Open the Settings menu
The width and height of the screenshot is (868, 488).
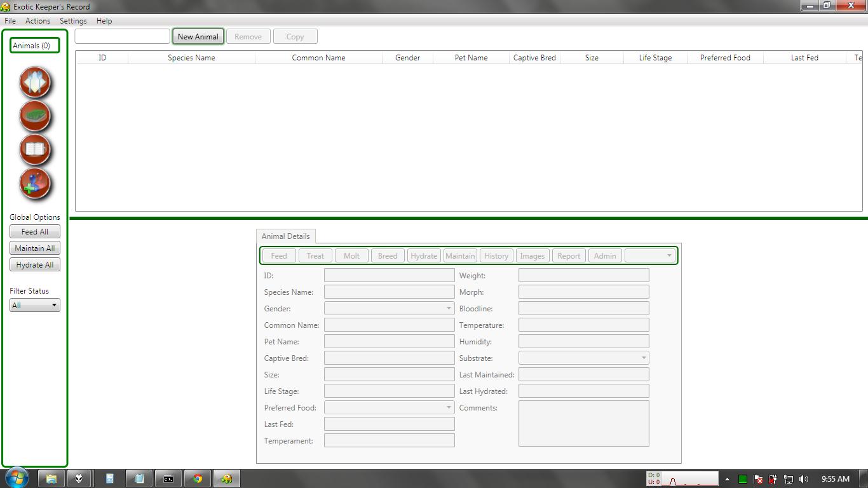[73, 20]
